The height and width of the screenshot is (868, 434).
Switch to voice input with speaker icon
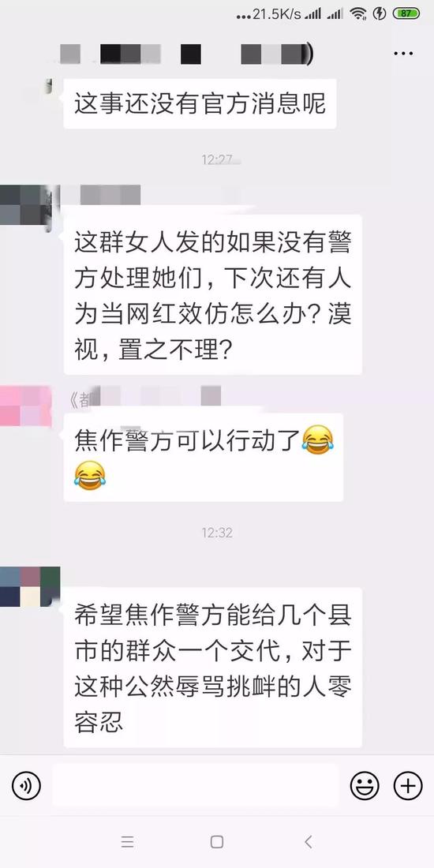(26, 785)
